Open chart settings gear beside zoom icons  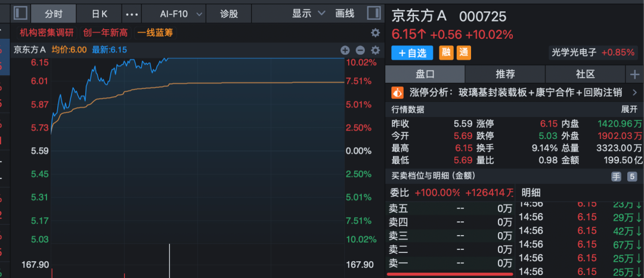click(375, 51)
